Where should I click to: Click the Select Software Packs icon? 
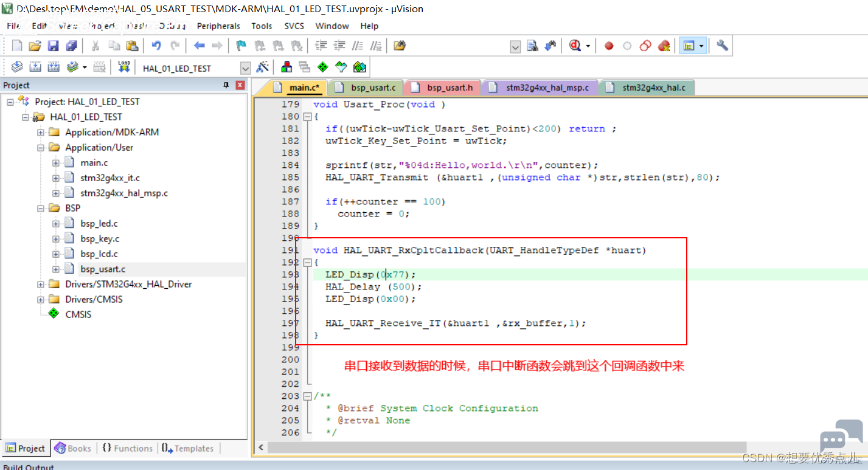click(x=341, y=67)
